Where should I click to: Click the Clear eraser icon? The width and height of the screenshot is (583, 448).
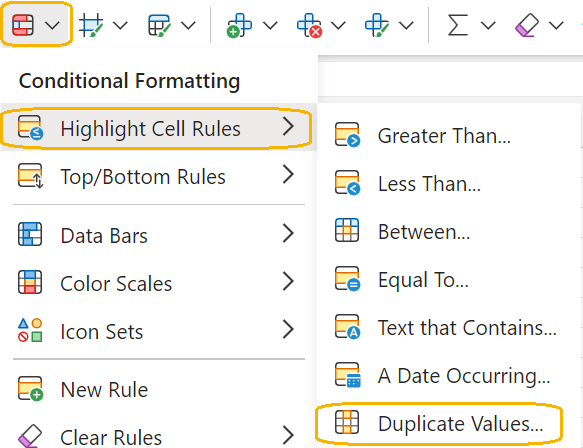pyautogui.click(x=526, y=25)
